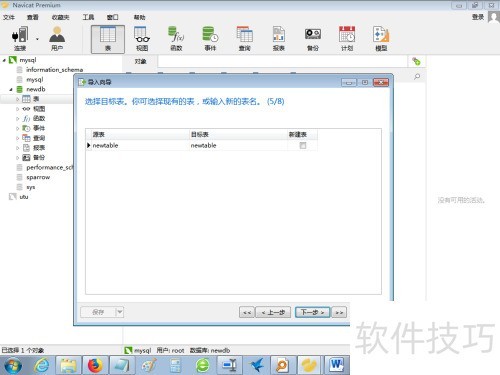The height and width of the screenshot is (375, 500).
Task: Open the Connection toolbar button
Action: point(20,39)
